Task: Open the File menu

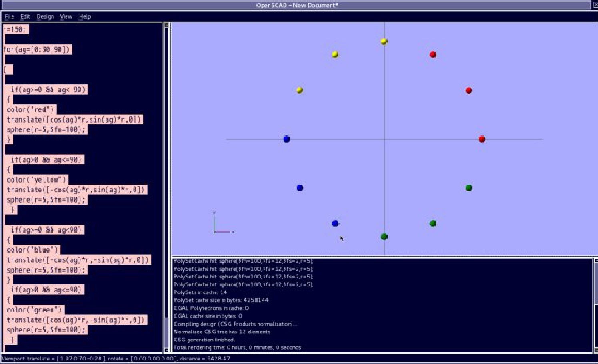Action: (9, 17)
